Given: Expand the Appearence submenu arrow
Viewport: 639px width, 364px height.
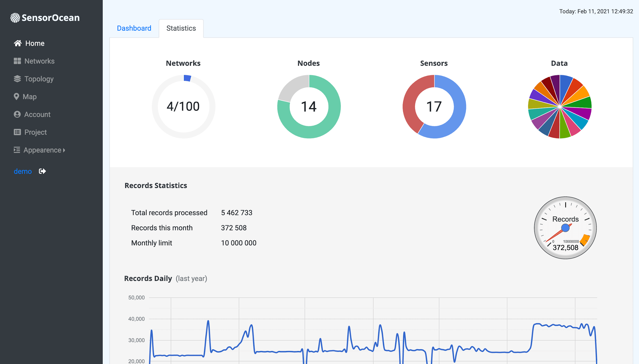Looking at the screenshot, I should (x=64, y=150).
